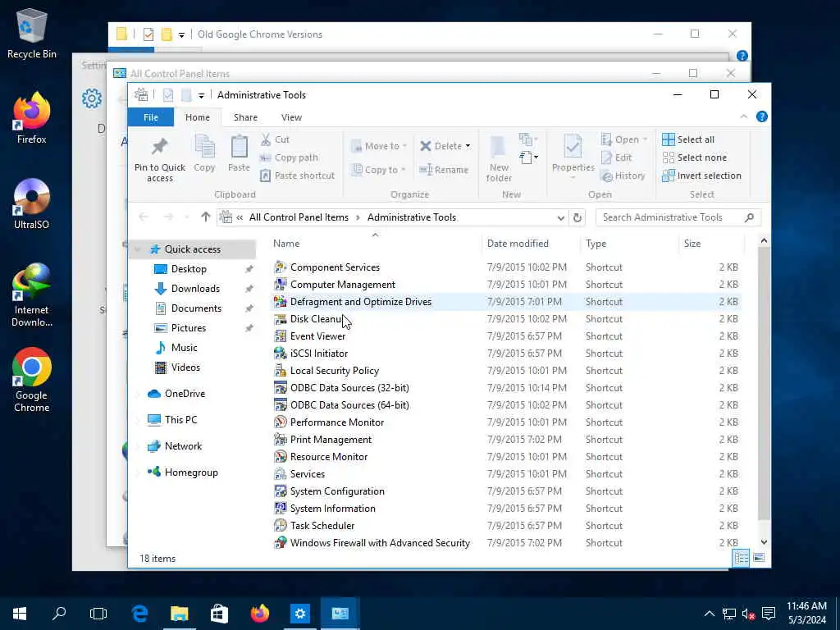Screen dimensions: 840x630
Task: Open Network in navigation pane
Action: pyautogui.click(x=183, y=446)
